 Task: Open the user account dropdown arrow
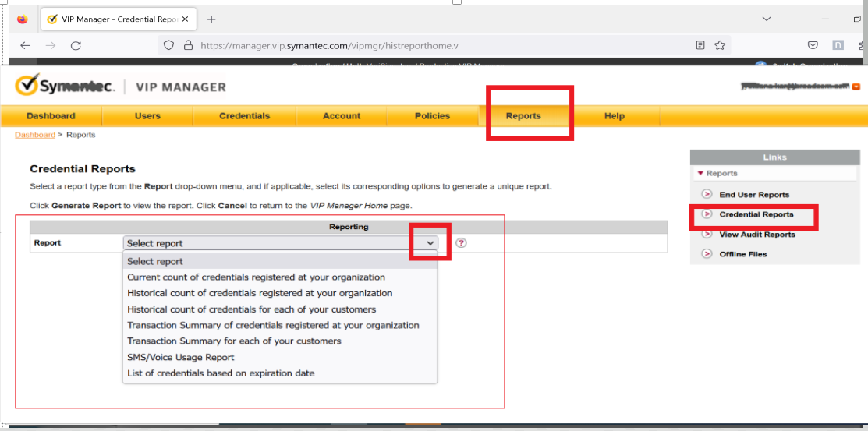pyautogui.click(x=856, y=87)
